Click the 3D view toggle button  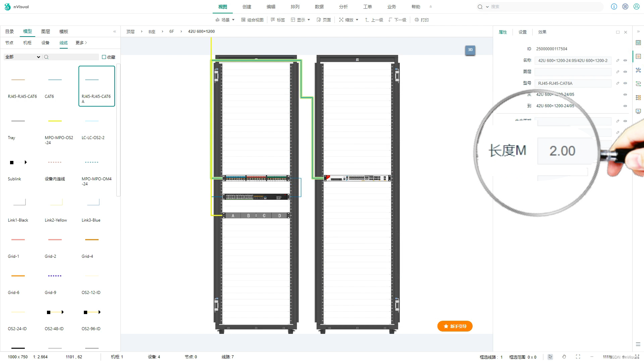coord(470,50)
